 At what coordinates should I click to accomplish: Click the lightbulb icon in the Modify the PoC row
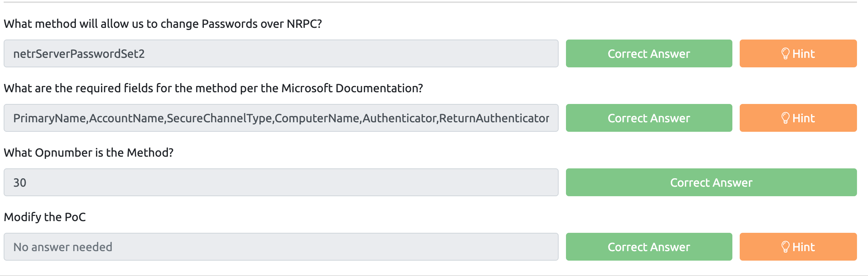coord(785,247)
